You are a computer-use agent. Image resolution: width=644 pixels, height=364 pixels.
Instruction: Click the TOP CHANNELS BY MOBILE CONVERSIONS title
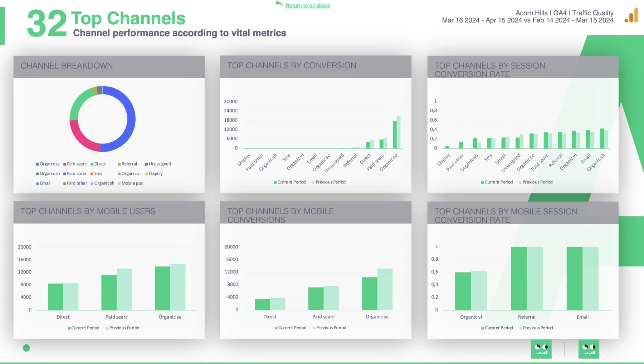280,216
